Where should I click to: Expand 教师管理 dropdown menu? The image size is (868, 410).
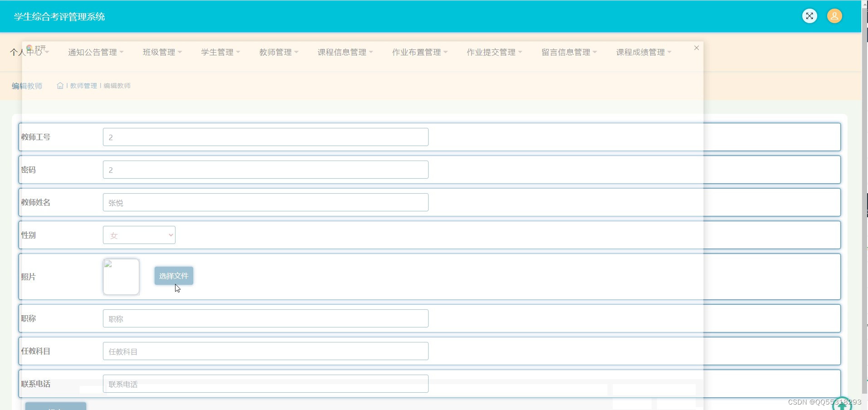click(x=279, y=52)
